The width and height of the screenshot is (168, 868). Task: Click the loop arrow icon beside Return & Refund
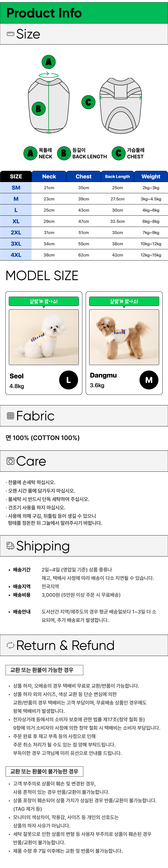(x=11, y=645)
